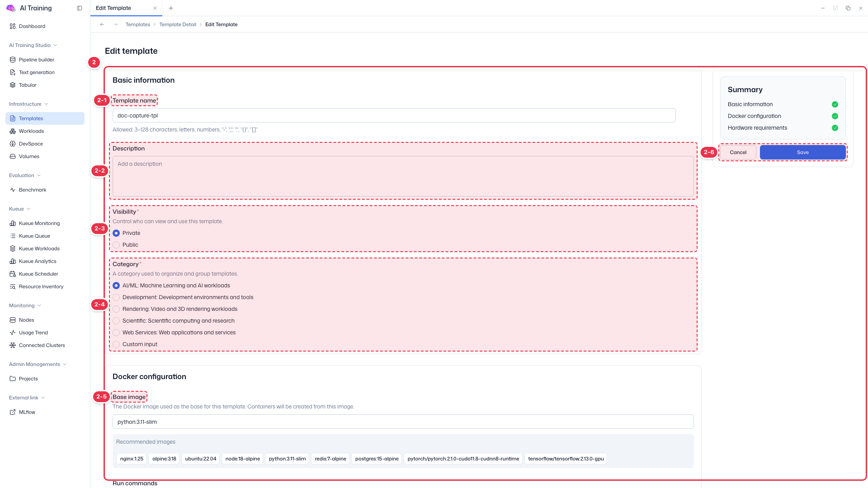
Task: Click the Base image input field
Action: [x=403, y=422]
